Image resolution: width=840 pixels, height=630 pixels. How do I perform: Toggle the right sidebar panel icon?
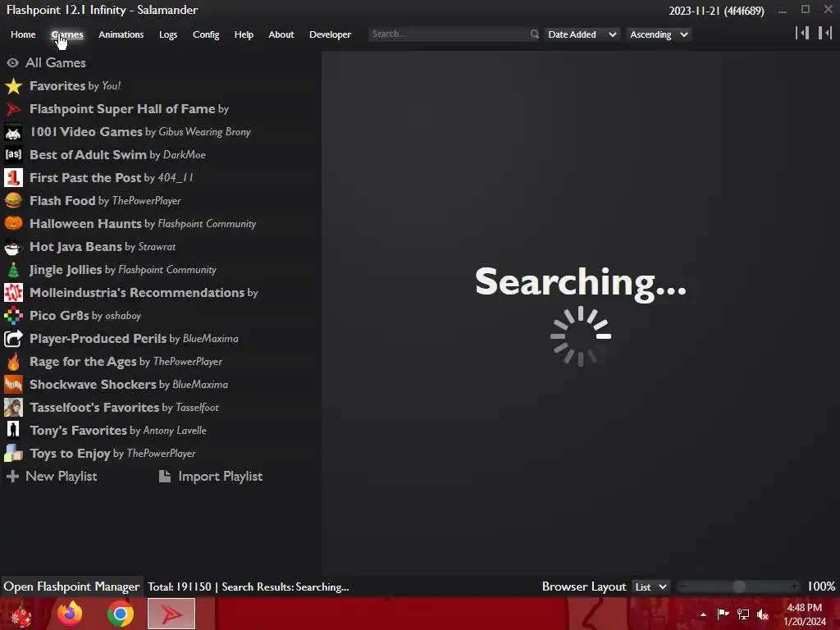825,33
